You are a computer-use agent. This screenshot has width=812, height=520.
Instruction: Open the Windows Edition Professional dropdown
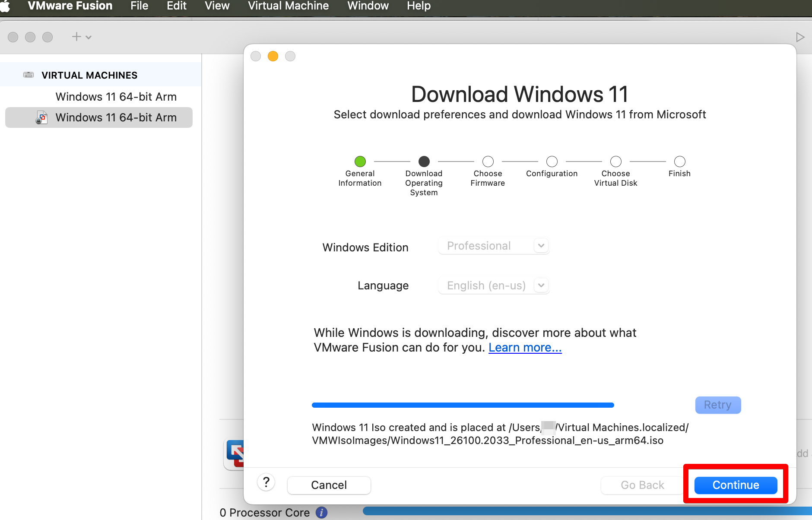494,246
